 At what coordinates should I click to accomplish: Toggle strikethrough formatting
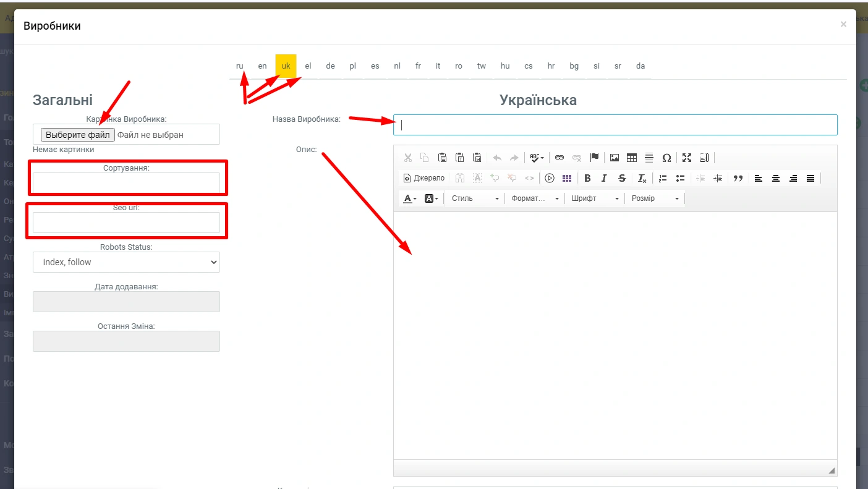point(623,178)
